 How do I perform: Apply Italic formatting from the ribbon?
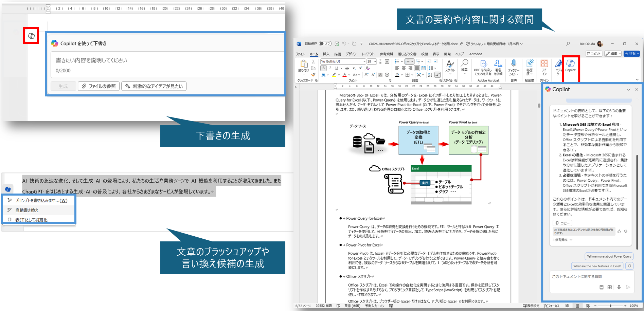330,68
